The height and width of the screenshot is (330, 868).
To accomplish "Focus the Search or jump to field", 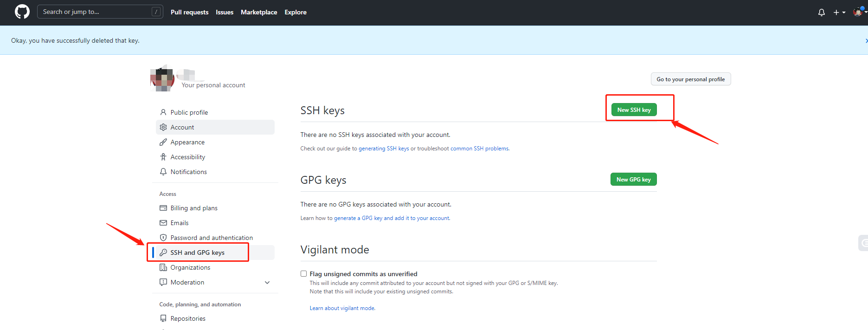I will click(x=100, y=12).
